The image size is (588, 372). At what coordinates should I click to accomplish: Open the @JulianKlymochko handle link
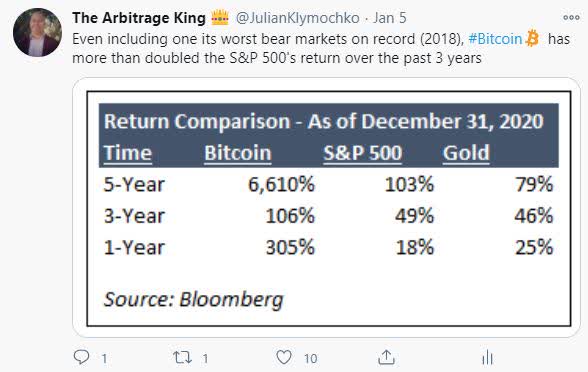(297, 18)
